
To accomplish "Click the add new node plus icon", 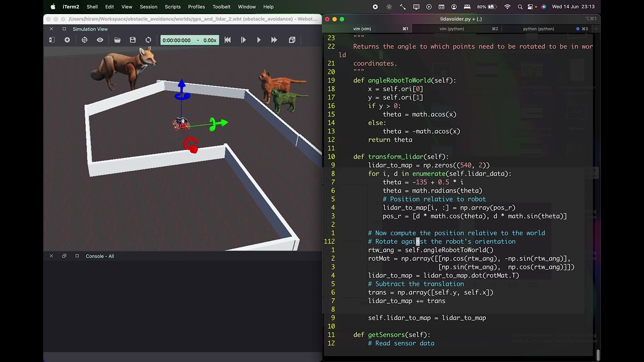I will click(67, 40).
